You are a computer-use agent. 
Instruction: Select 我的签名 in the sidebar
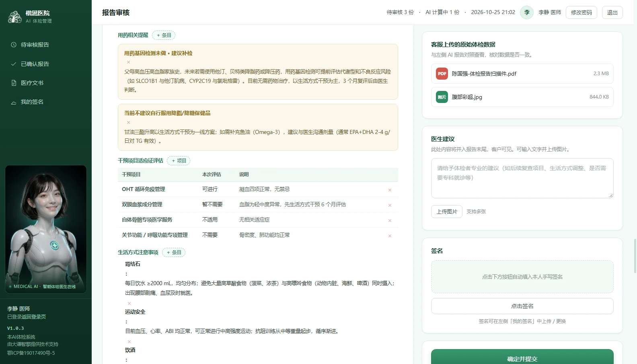[46, 102]
